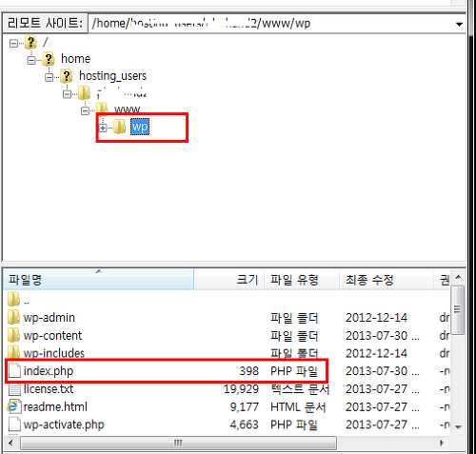Select the hosting_users folder icon
This screenshot has height=454, width=476.
[x=67, y=76]
